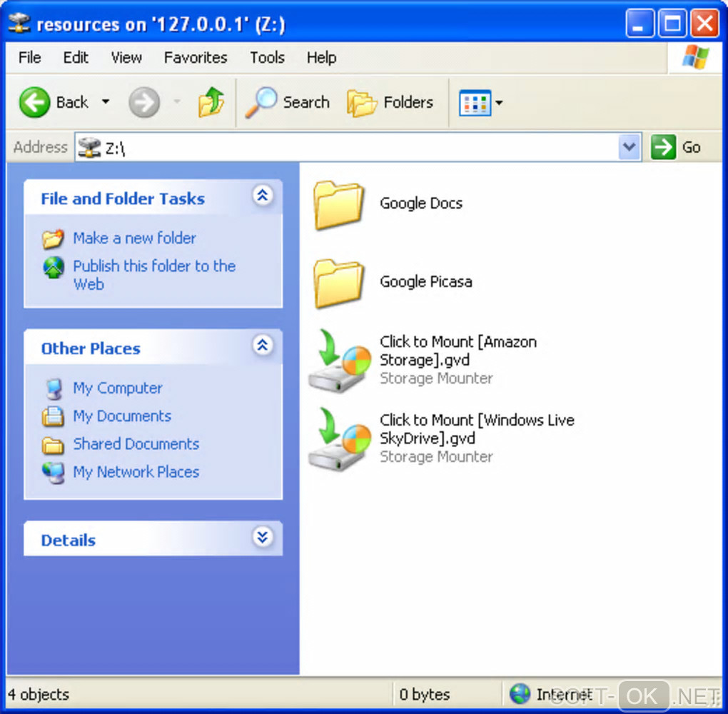The image size is (728, 714).
Task: Select the Amazon Storage mounter icon
Action: click(340, 361)
